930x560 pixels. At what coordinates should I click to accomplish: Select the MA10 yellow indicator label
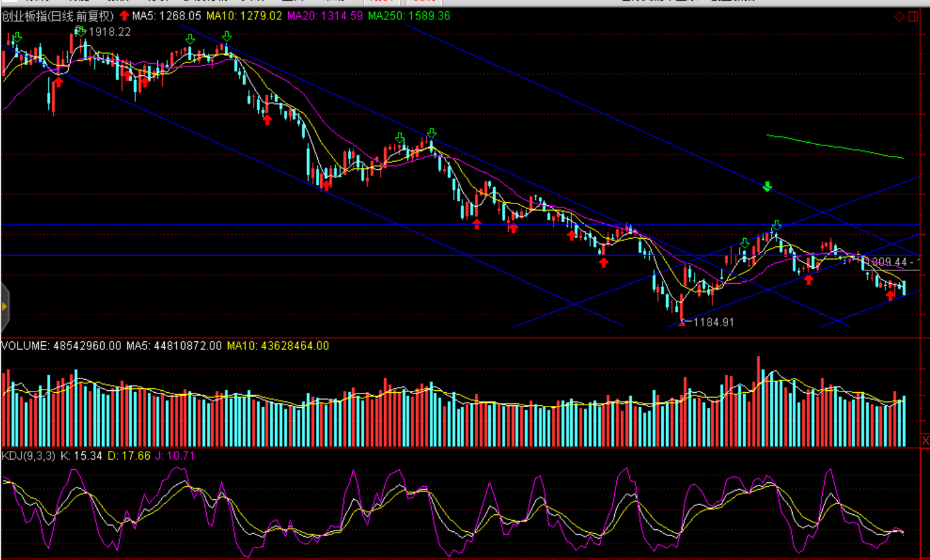click(244, 16)
